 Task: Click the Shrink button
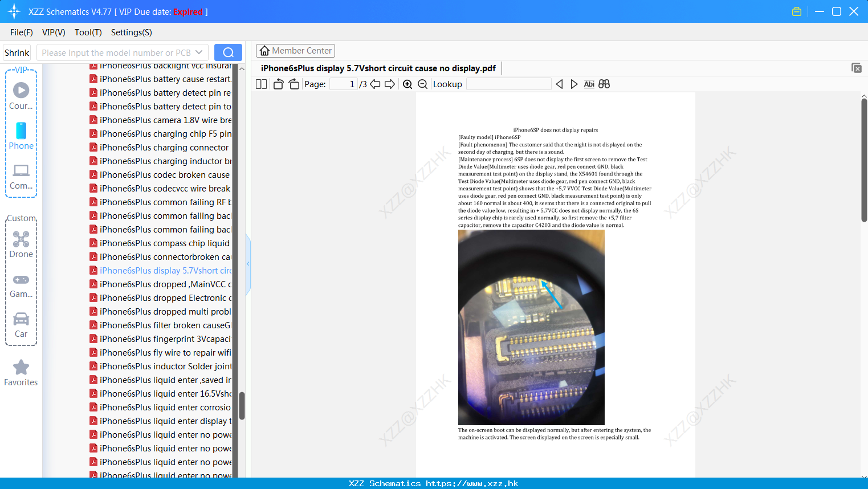click(17, 52)
